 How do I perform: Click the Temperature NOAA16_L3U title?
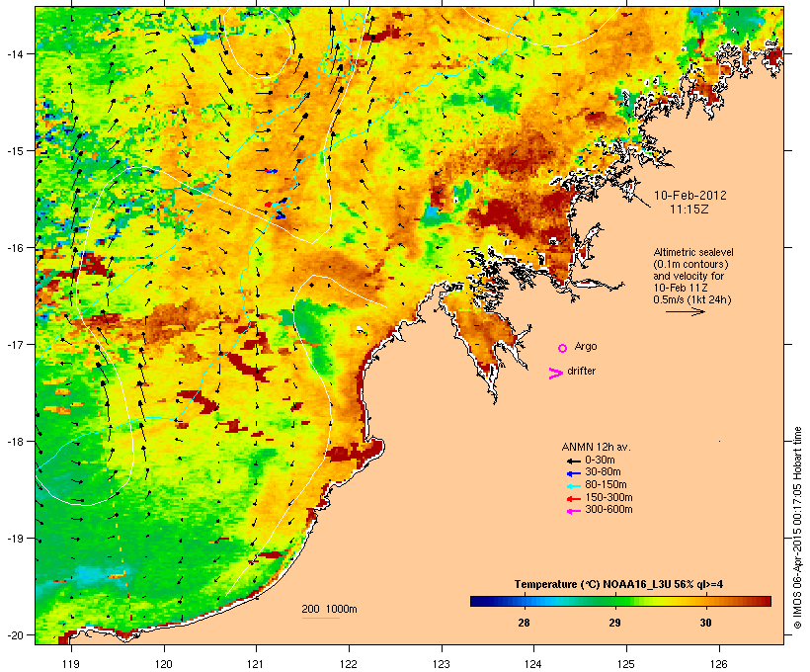click(x=618, y=584)
